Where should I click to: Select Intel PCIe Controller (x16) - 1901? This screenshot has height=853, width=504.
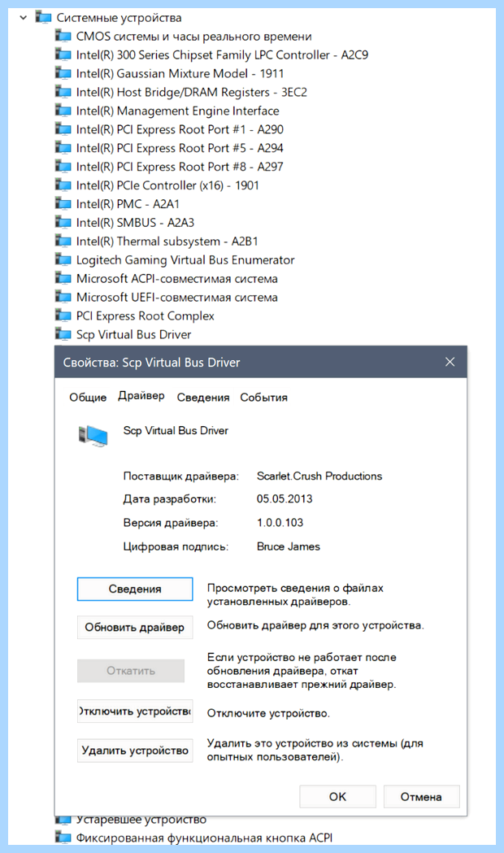tap(167, 185)
